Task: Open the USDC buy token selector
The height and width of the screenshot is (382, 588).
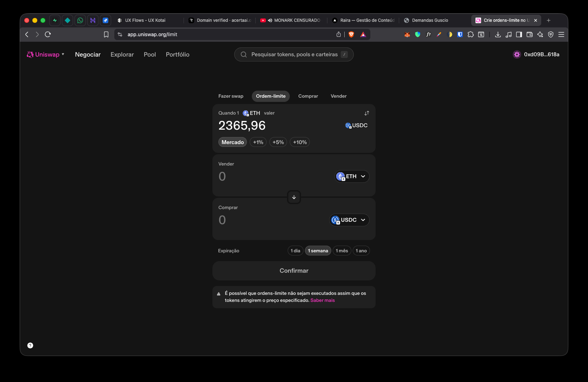Action: 349,220
